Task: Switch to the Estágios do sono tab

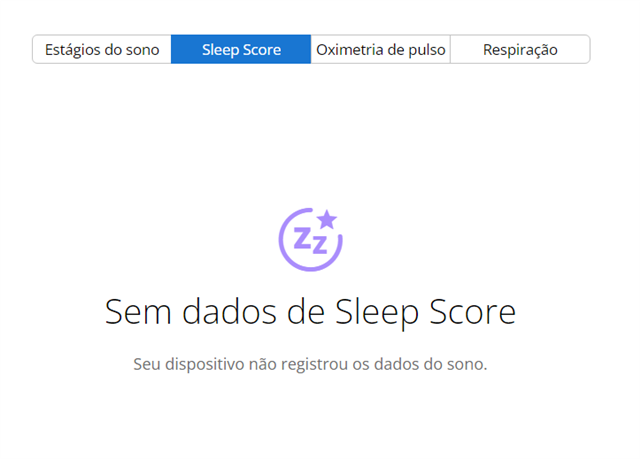Action: (x=102, y=49)
